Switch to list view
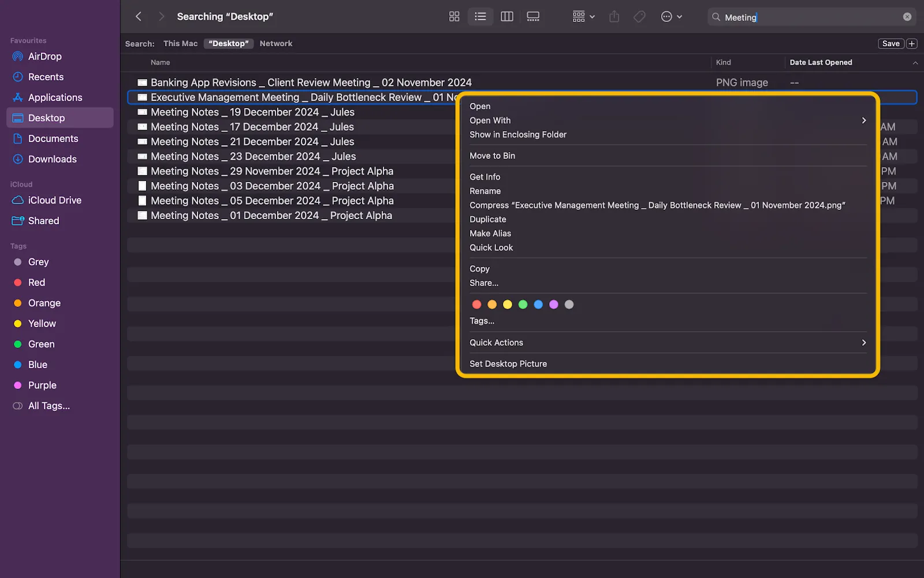Screen dimensions: 924x578 (x=480, y=17)
